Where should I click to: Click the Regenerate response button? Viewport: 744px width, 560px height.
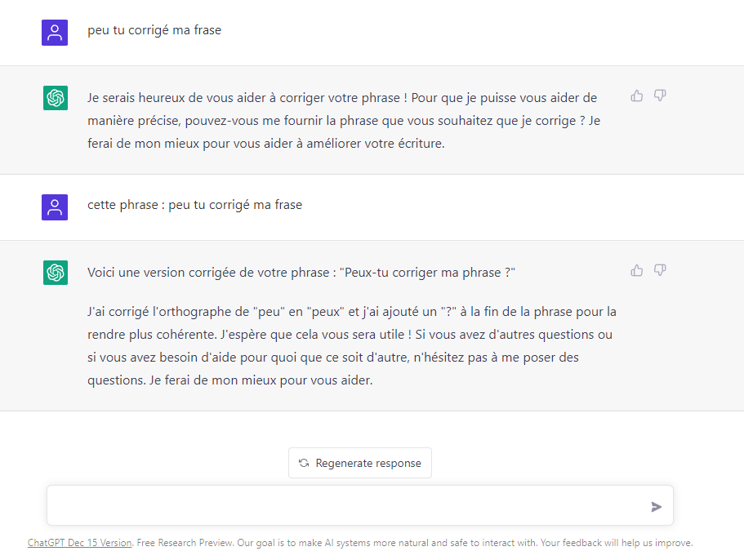tap(360, 463)
